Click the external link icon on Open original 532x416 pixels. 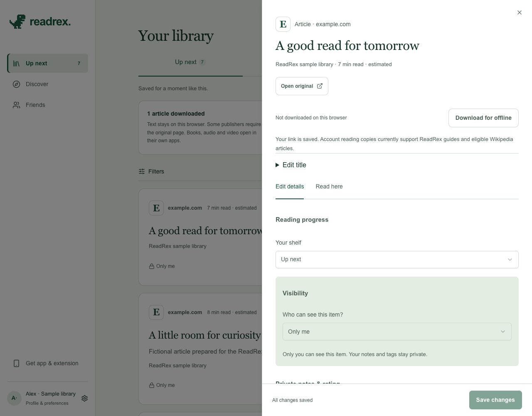320,86
